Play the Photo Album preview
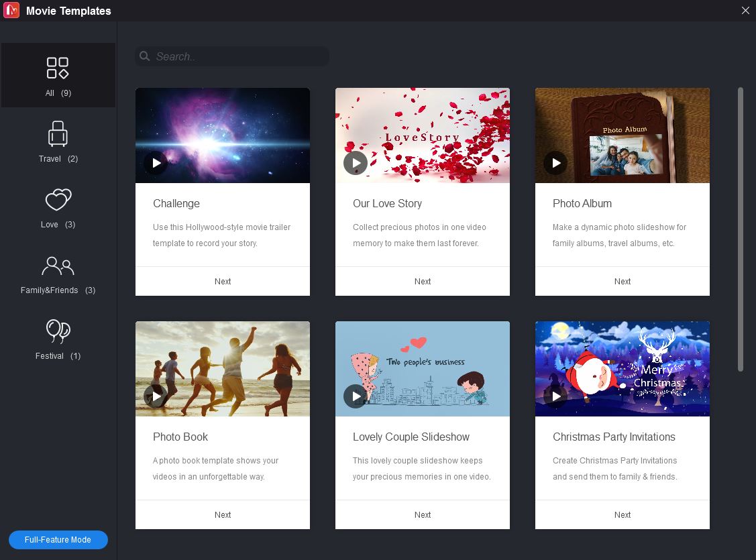This screenshot has height=560, width=756. point(555,162)
